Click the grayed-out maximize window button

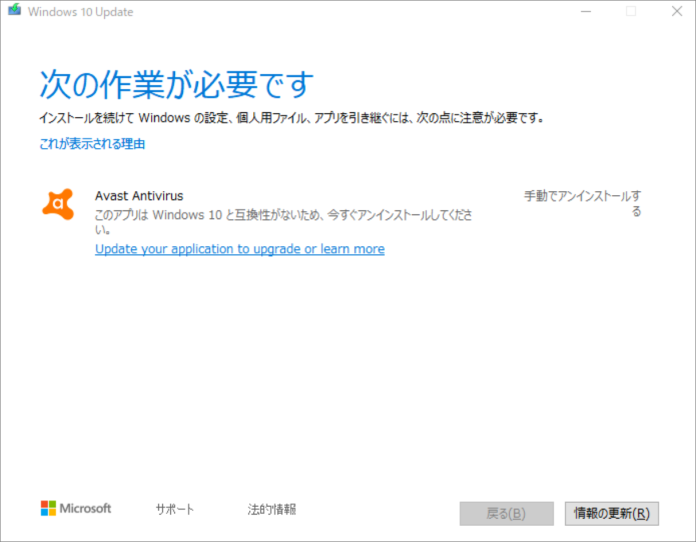[631, 12]
